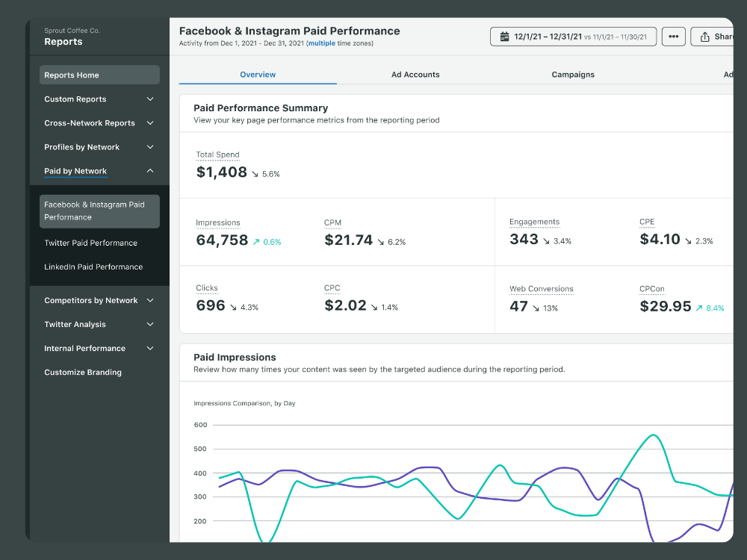Expand the Internal Performance section

tap(150, 349)
